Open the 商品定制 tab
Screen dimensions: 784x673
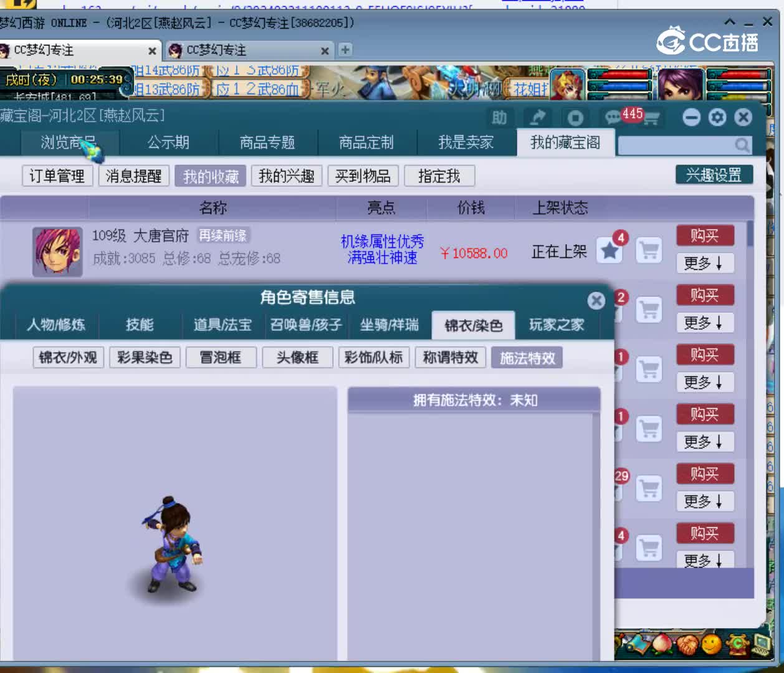click(366, 143)
